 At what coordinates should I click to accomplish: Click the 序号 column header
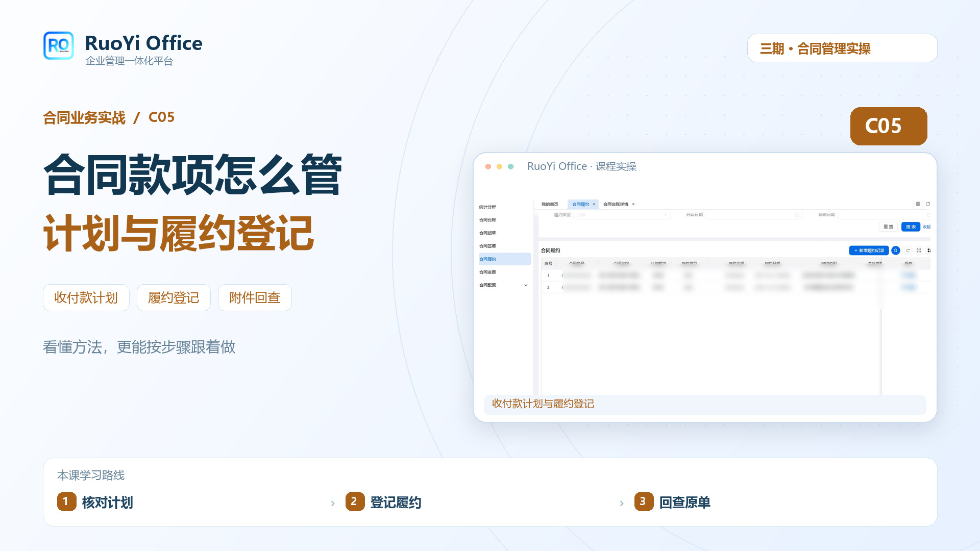(548, 264)
